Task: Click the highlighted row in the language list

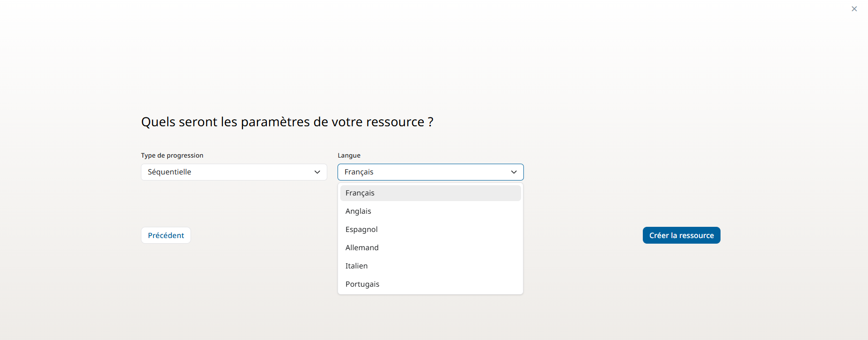Action: point(430,193)
